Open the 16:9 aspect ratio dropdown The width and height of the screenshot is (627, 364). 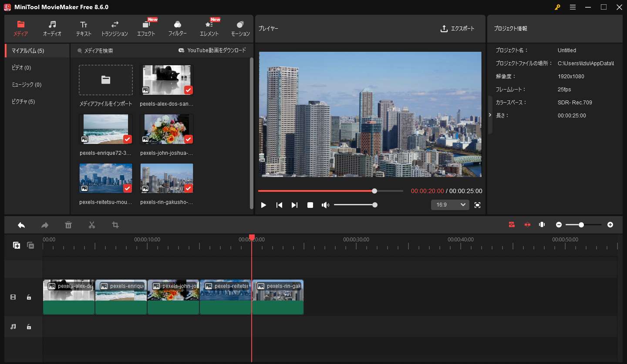pyautogui.click(x=450, y=204)
